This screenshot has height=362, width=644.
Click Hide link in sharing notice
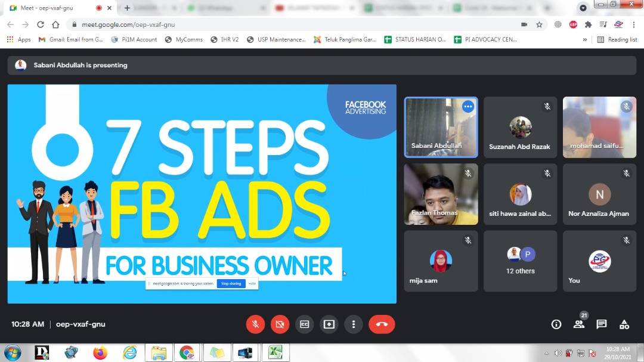click(252, 283)
